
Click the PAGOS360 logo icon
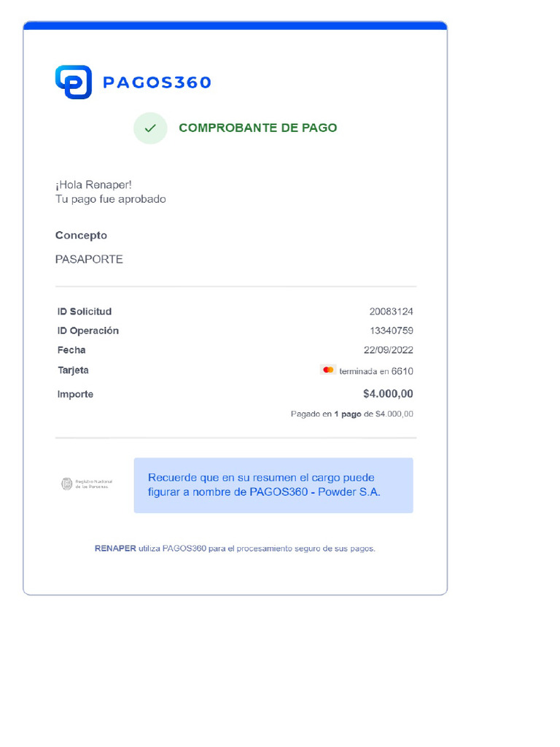coord(73,82)
